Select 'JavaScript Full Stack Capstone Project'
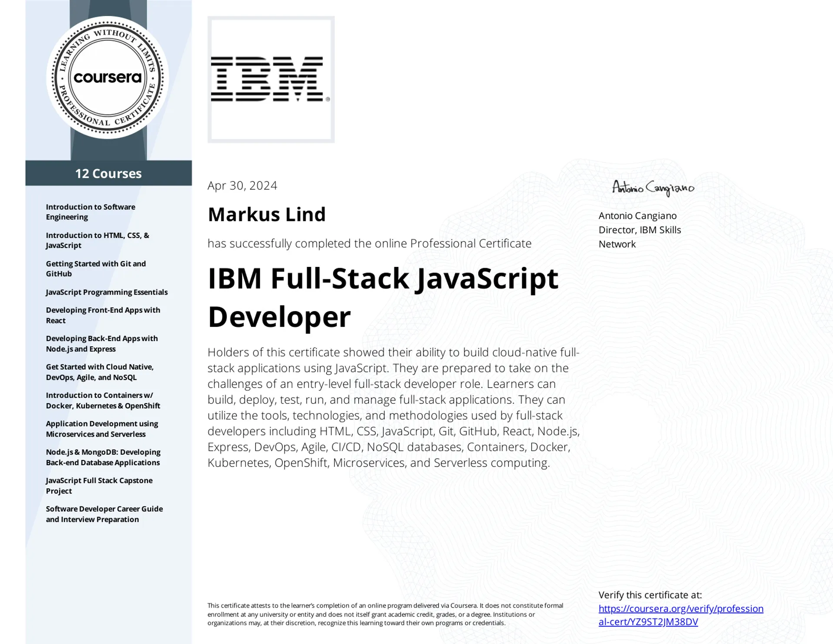Viewport: 833px width, 644px height. (99, 486)
